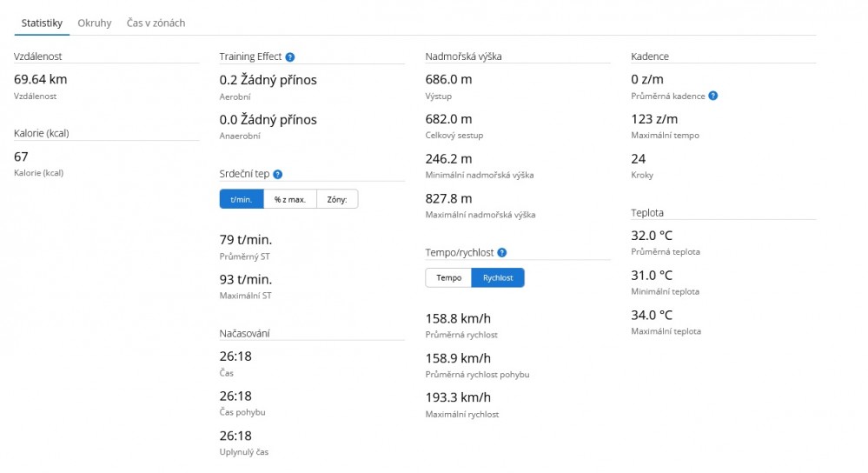Viewport: 868px width, 473px height.
Task: Open help icon next to Průměrná kadence
Action: (x=713, y=97)
